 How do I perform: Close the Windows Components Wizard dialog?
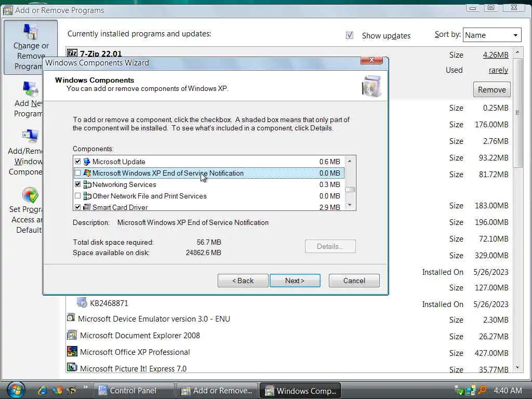[x=372, y=60]
